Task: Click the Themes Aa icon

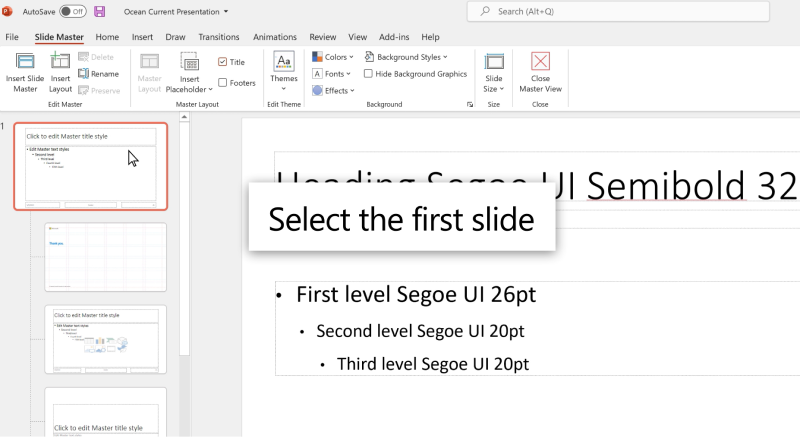Action: point(284,61)
